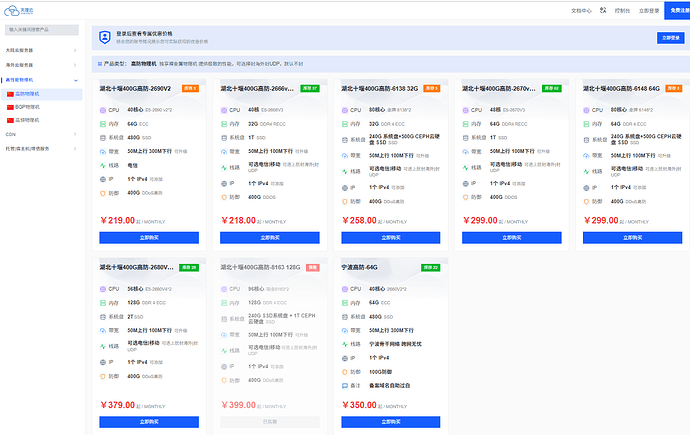Buy the ¥219.00 2690V2 server
The width and height of the screenshot is (690, 435).
pyautogui.click(x=149, y=238)
